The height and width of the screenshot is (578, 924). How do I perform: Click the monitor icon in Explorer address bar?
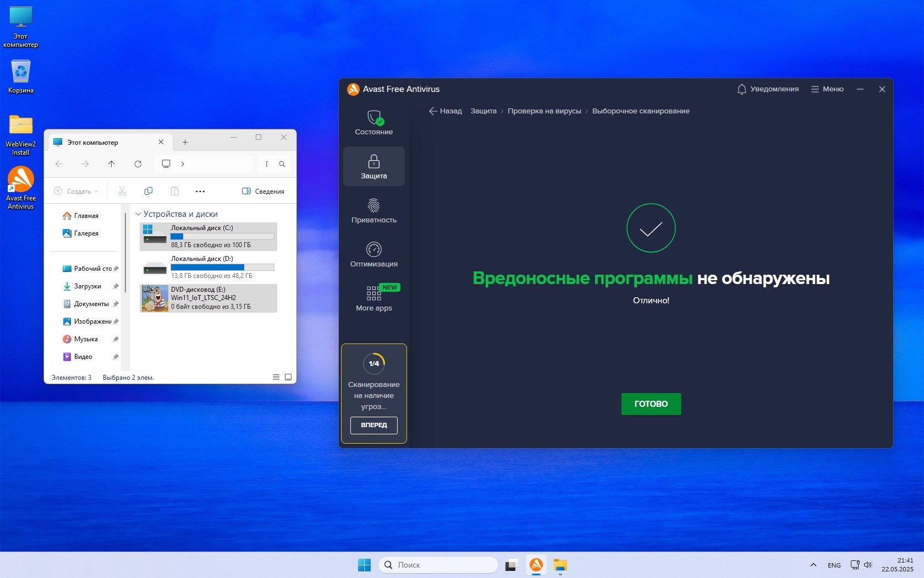click(x=166, y=164)
